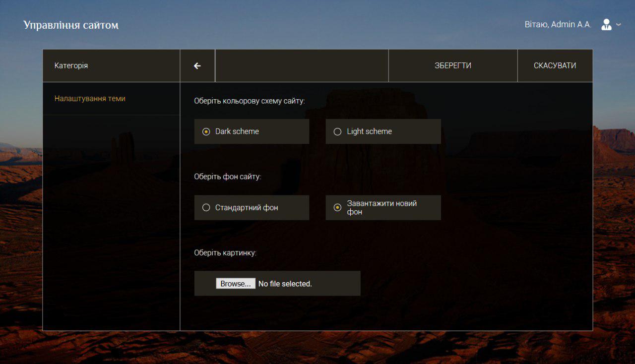Click the "Dark scheme" label text
Viewport: 635px width, 364px height.
237,131
